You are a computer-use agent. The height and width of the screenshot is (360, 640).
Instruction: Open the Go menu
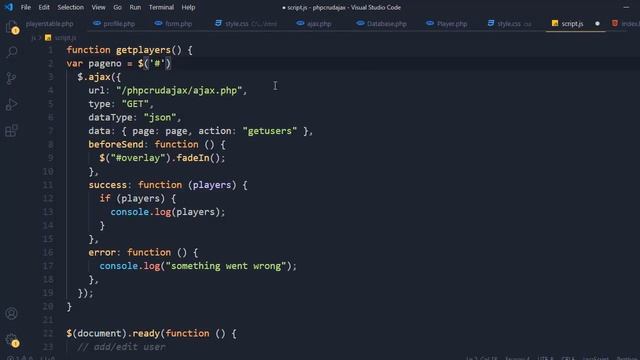point(118,7)
